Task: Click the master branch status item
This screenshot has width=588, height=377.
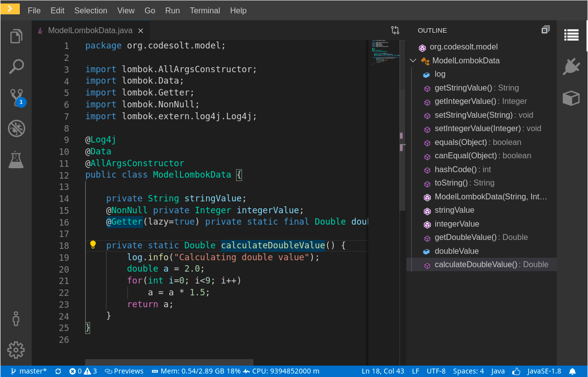Action: coord(29,371)
